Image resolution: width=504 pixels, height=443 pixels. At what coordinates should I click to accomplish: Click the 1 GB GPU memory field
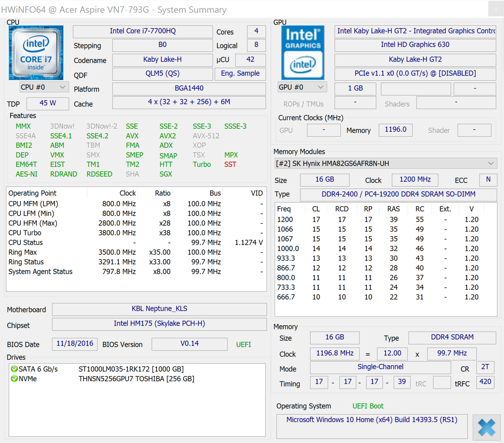[356, 89]
